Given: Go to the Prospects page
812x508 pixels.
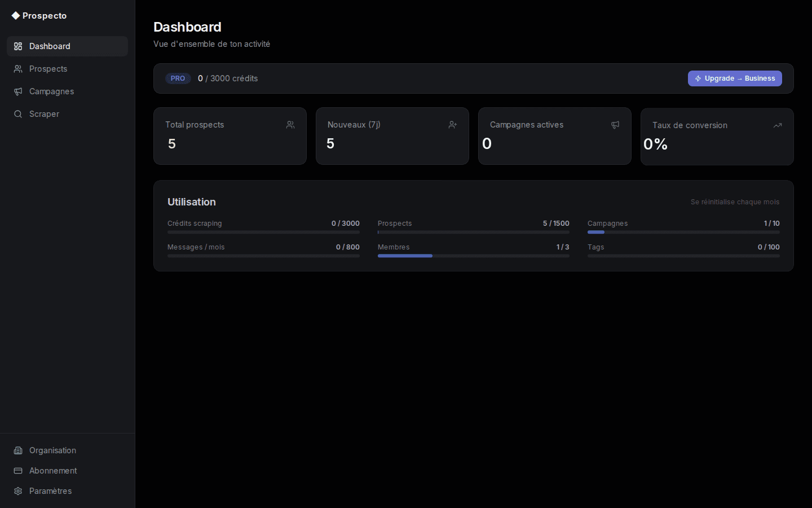Looking at the screenshot, I should click(x=67, y=69).
